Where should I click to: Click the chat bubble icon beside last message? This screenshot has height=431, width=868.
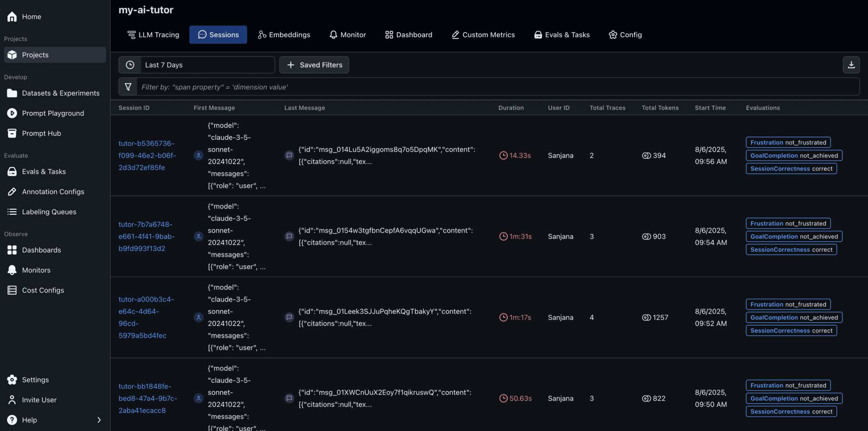289,155
